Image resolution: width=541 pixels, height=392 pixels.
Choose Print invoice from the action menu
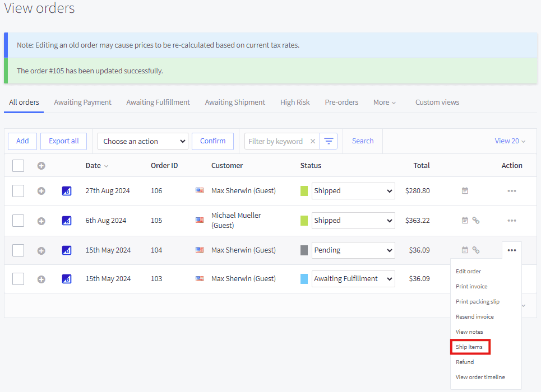[471, 287]
